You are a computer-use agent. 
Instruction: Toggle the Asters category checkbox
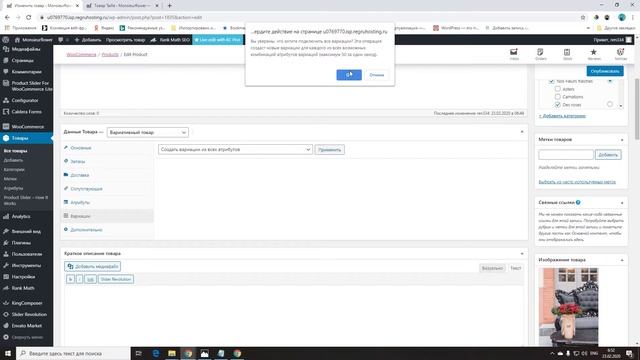coord(558,89)
